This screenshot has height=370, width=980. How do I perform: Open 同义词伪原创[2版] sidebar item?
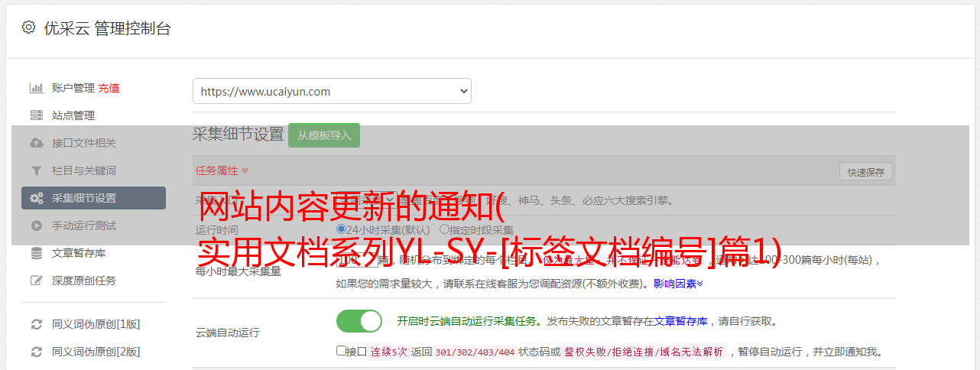96,352
